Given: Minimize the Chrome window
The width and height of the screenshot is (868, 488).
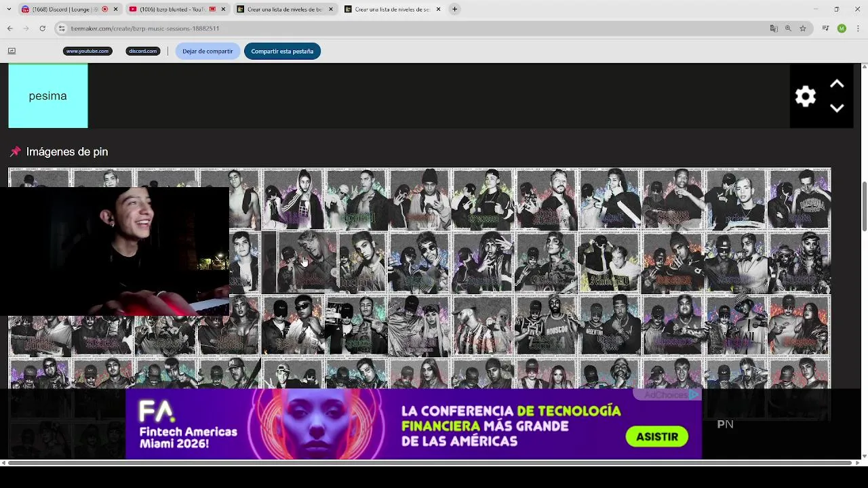Looking at the screenshot, I should tap(816, 9).
